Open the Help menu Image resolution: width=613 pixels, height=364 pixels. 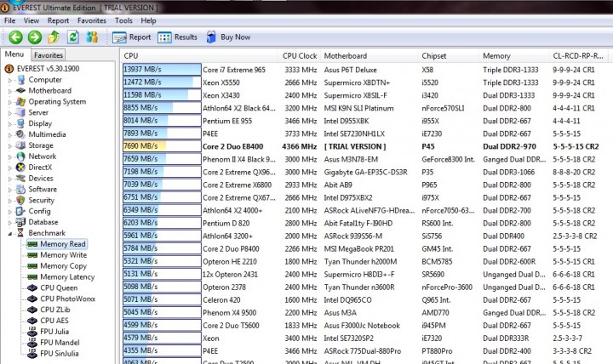(148, 20)
